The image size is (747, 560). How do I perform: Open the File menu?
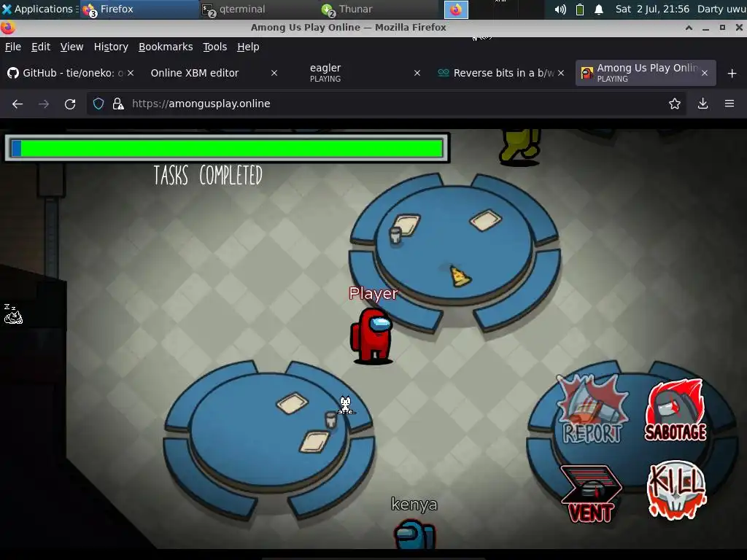[x=13, y=47]
